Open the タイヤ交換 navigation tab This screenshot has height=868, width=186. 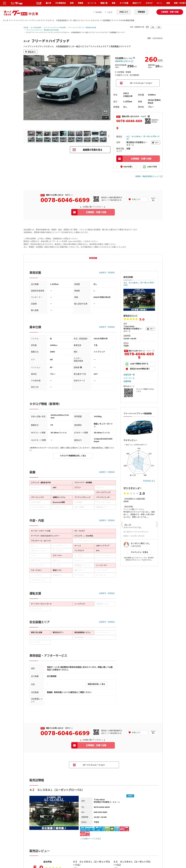click(x=124, y=3)
